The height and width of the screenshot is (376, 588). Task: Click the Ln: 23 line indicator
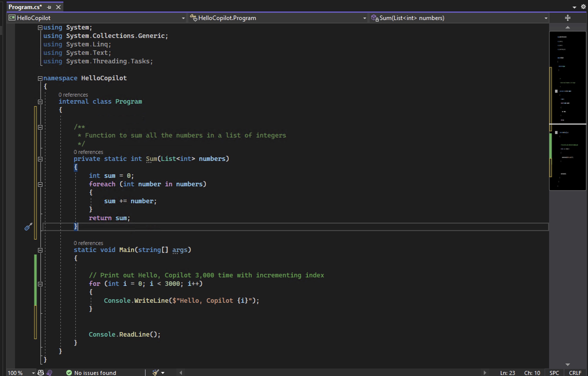pyautogui.click(x=507, y=373)
